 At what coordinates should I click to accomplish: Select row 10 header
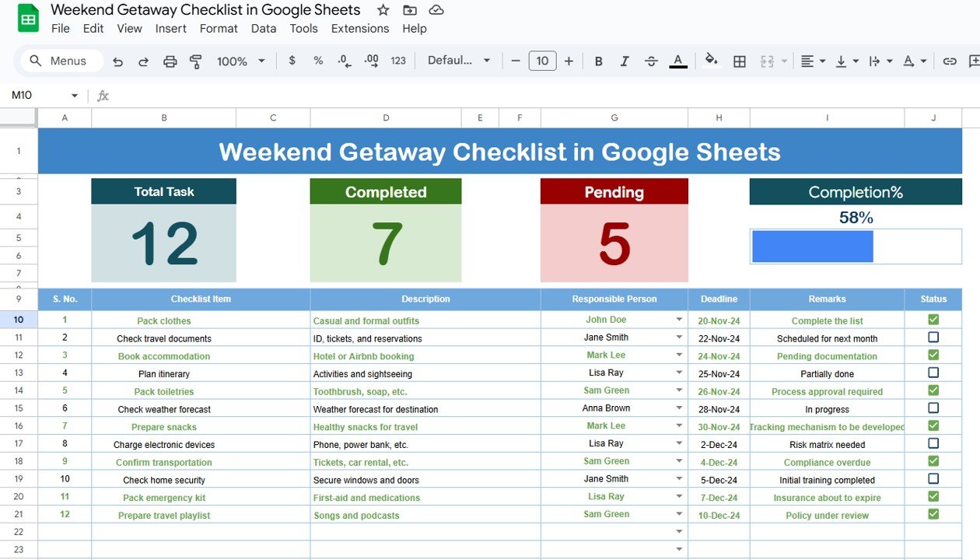coord(19,320)
